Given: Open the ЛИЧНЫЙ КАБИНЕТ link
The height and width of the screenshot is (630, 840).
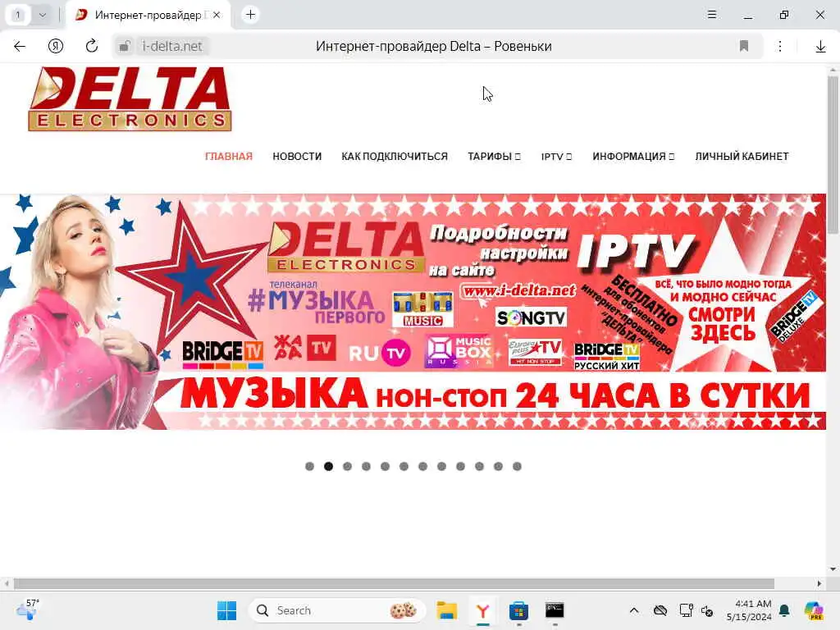Looking at the screenshot, I should point(742,157).
